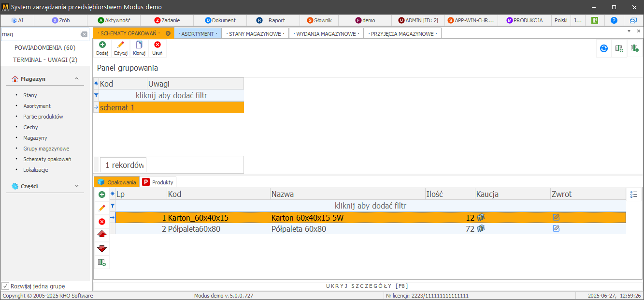This screenshot has width=644, height=300.
Task: Open the column list icon right of Zwrot
Action: (634, 195)
